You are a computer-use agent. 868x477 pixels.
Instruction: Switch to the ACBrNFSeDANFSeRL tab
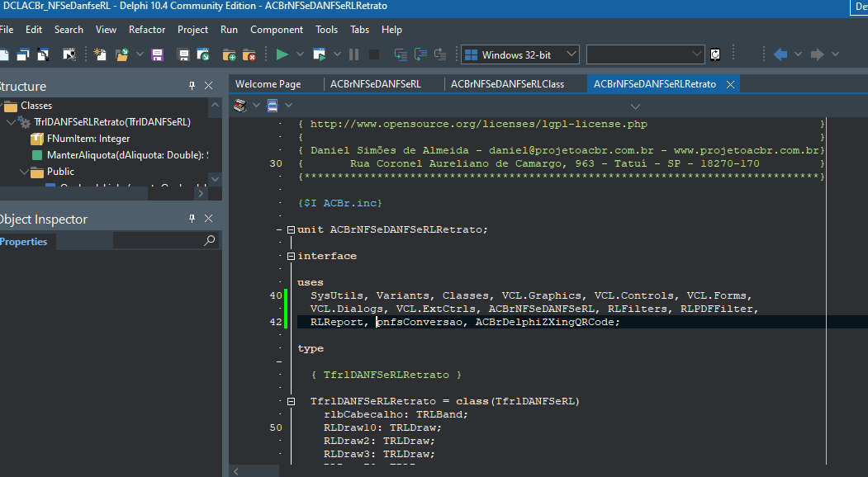coord(376,84)
